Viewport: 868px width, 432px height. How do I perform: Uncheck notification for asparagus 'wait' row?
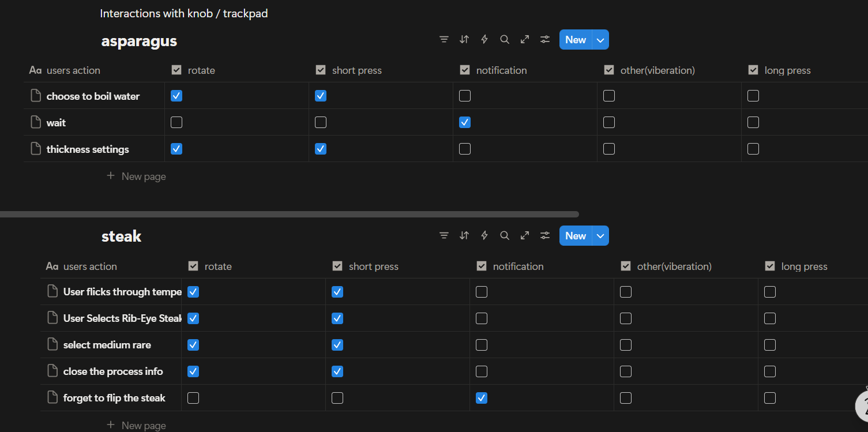point(465,122)
